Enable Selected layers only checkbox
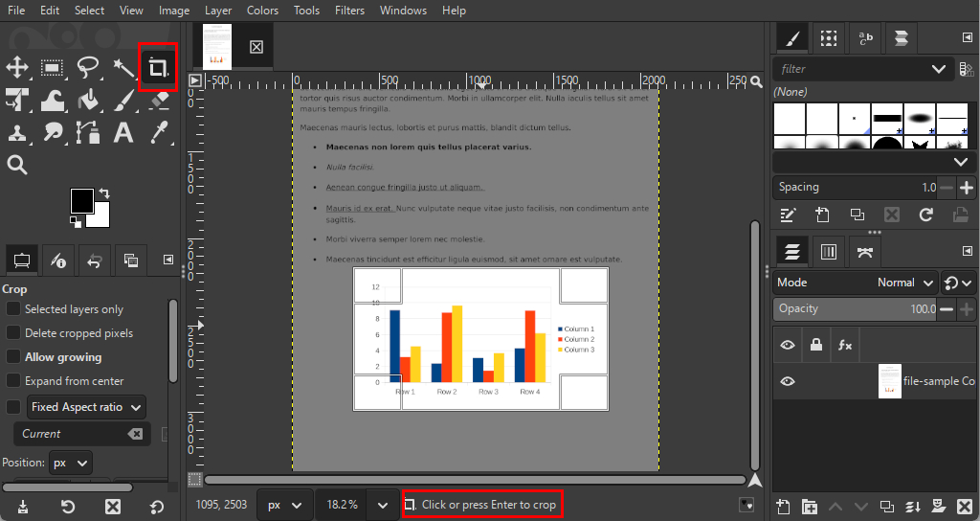The width and height of the screenshot is (980, 521). pyautogui.click(x=13, y=309)
